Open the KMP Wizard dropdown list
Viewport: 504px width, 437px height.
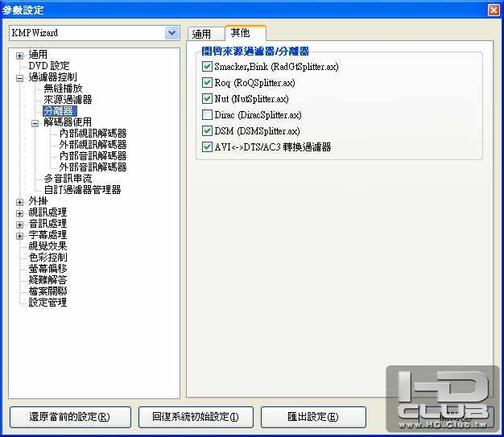[x=172, y=33]
